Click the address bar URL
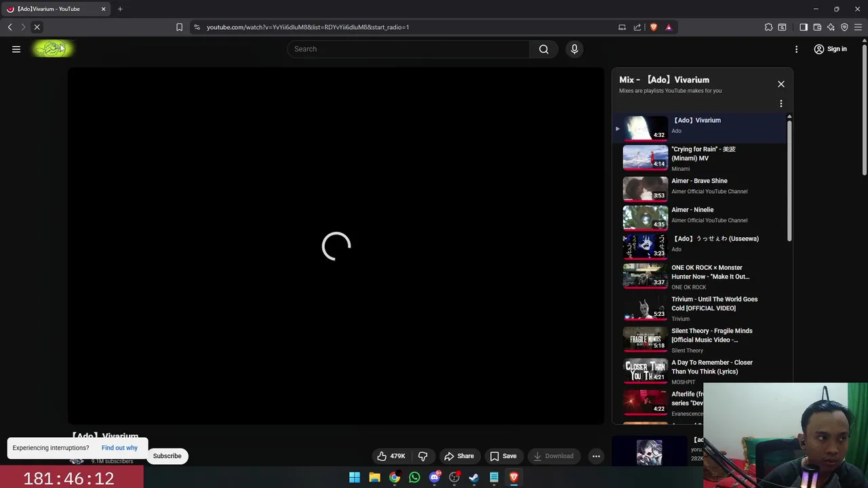The image size is (868, 488). coord(308,27)
